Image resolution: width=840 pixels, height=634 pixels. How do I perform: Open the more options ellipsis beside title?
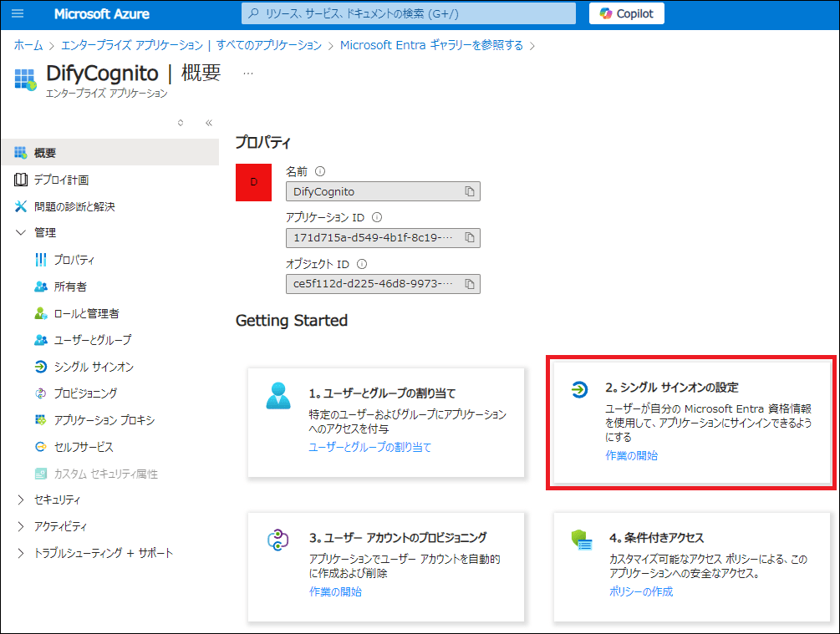(x=247, y=73)
